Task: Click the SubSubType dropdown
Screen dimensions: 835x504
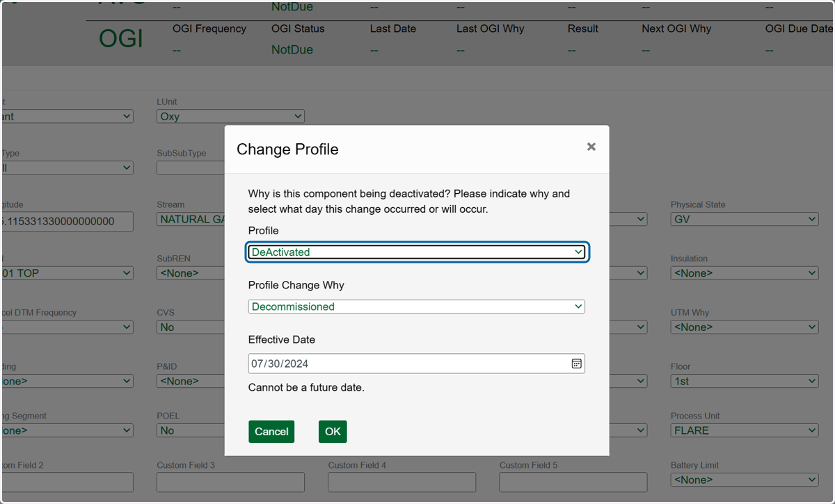Action: coord(191,168)
